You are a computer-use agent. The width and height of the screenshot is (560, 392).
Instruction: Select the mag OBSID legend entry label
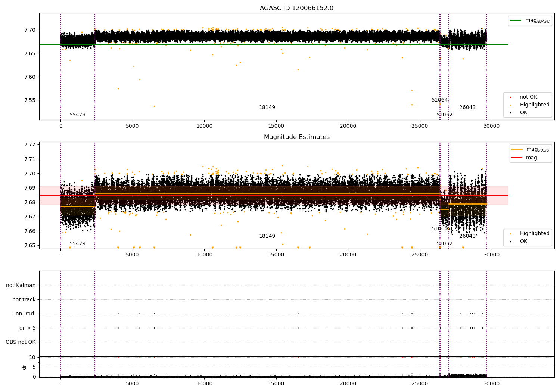click(538, 149)
